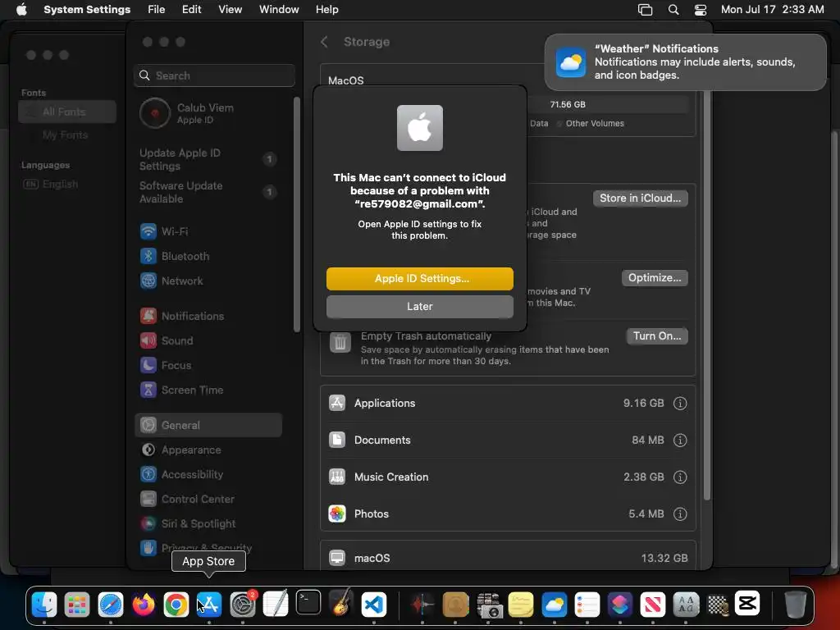Show info for Photos storage
This screenshot has width=840, height=630.
[680, 514]
